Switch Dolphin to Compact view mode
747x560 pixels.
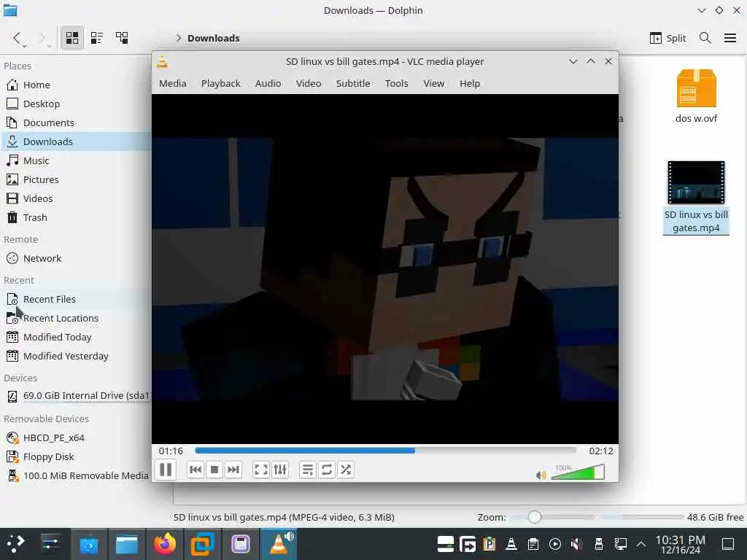97,38
